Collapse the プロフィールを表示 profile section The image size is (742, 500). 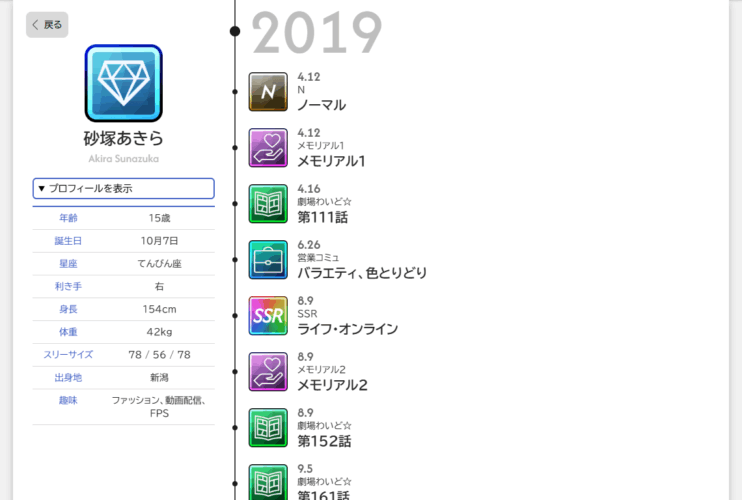tap(124, 188)
